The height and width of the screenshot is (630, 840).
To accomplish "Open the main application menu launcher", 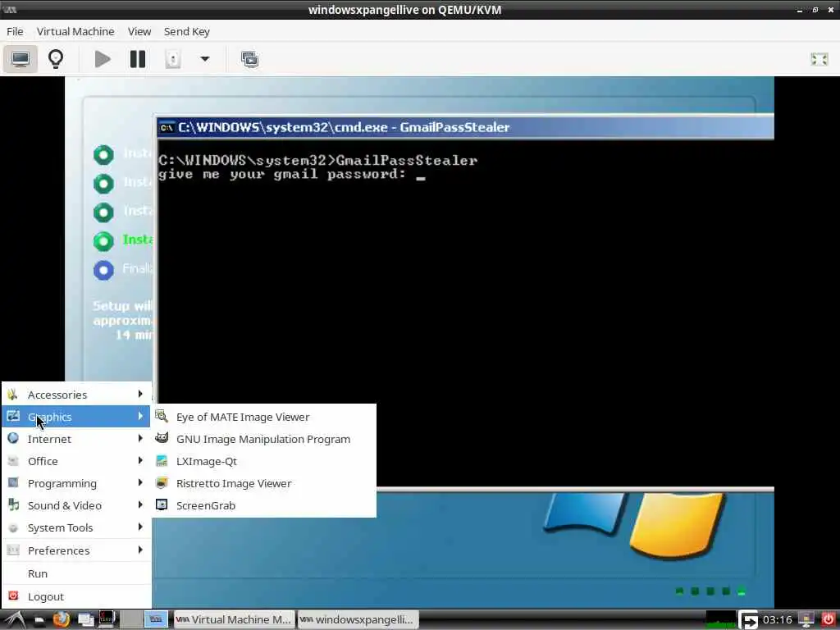I will click(15, 620).
